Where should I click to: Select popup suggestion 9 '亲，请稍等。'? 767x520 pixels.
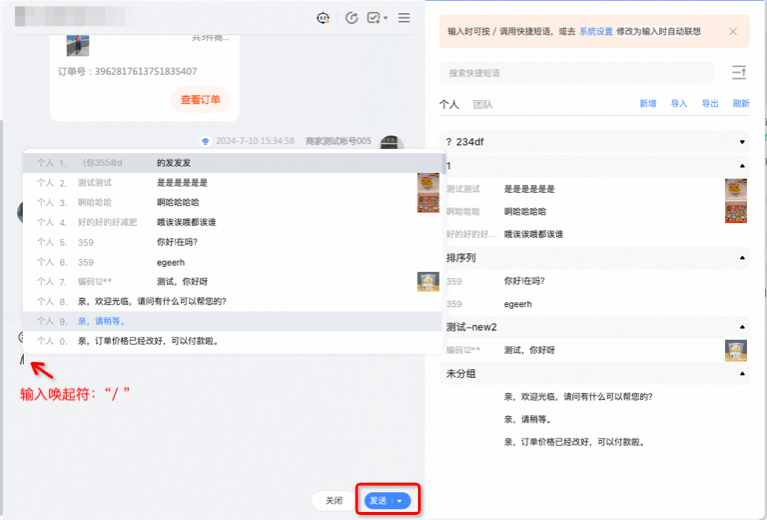click(232, 321)
